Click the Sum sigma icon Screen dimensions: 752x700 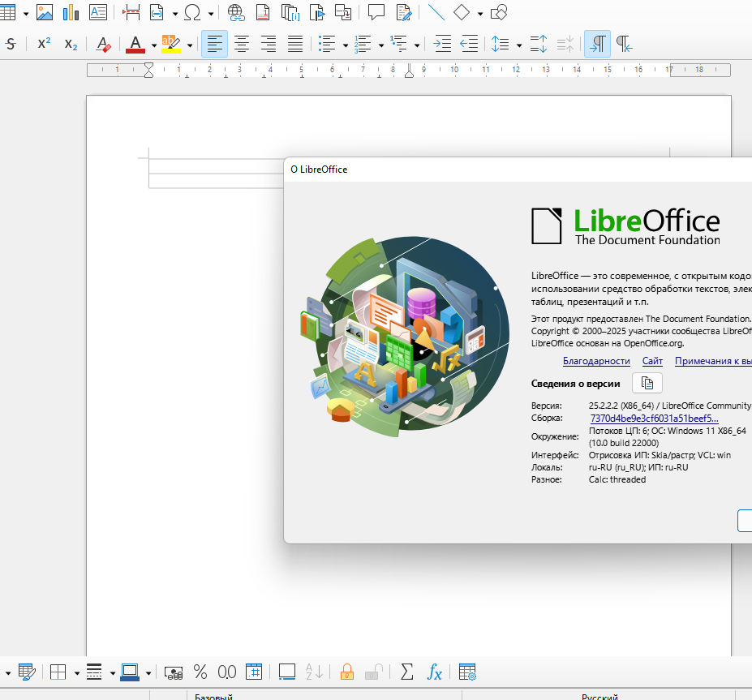pyautogui.click(x=407, y=672)
